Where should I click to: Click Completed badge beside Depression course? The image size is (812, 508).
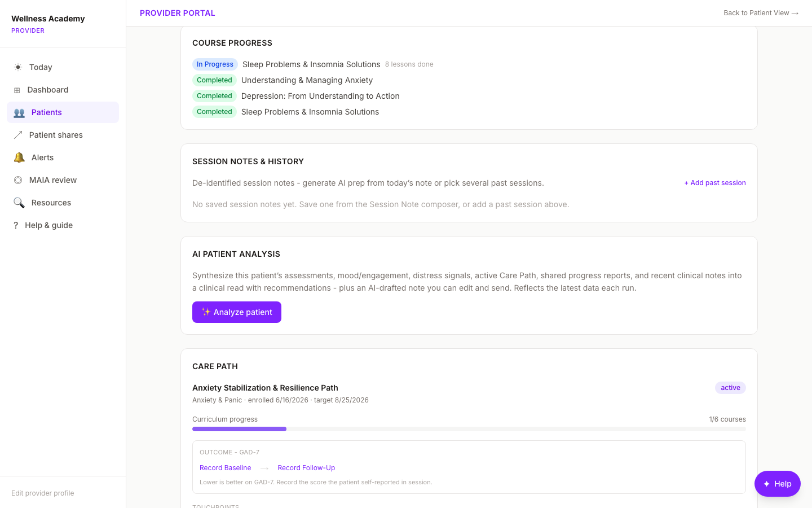tap(214, 96)
